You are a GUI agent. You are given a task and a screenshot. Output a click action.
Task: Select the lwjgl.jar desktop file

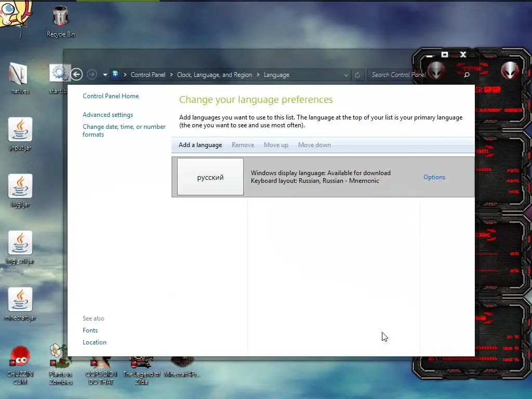point(20,191)
